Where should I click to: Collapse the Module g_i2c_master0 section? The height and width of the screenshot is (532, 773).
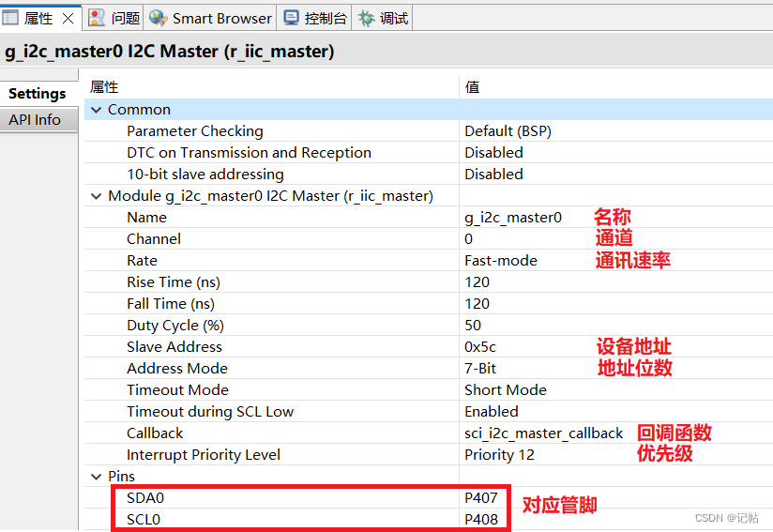click(96, 196)
